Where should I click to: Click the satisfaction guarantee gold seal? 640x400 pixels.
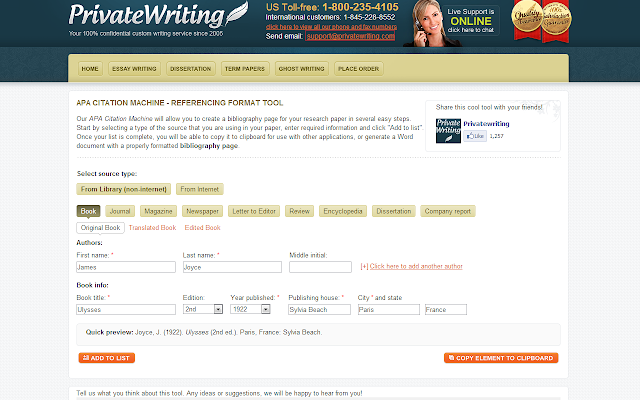tap(556, 21)
